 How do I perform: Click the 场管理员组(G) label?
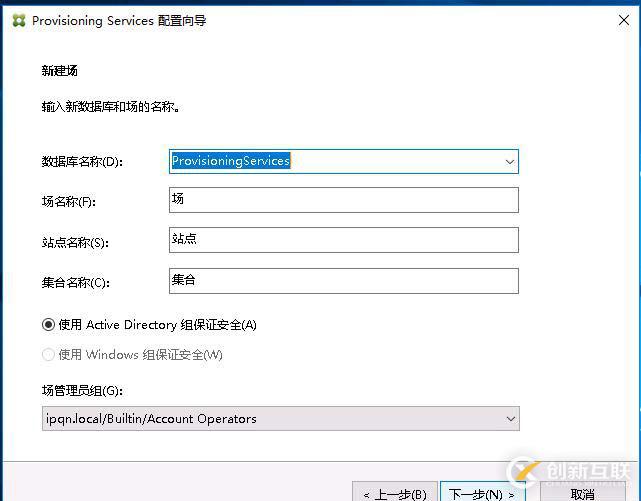[82, 391]
